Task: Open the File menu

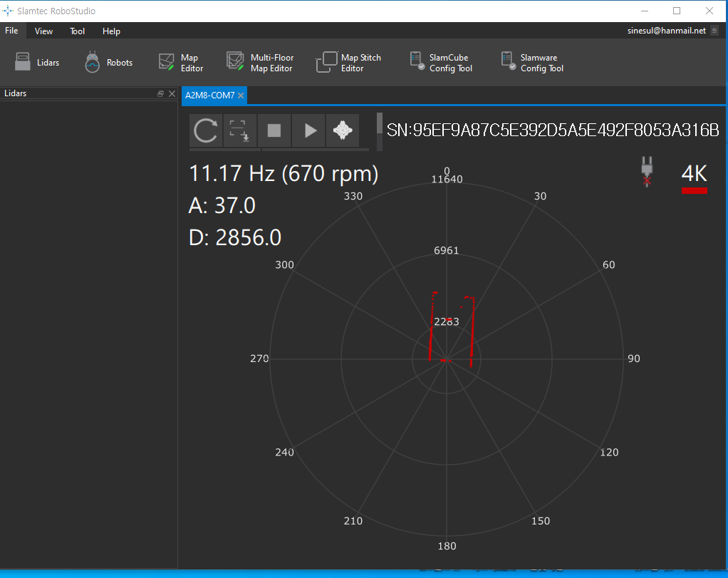Action: click(11, 31)
